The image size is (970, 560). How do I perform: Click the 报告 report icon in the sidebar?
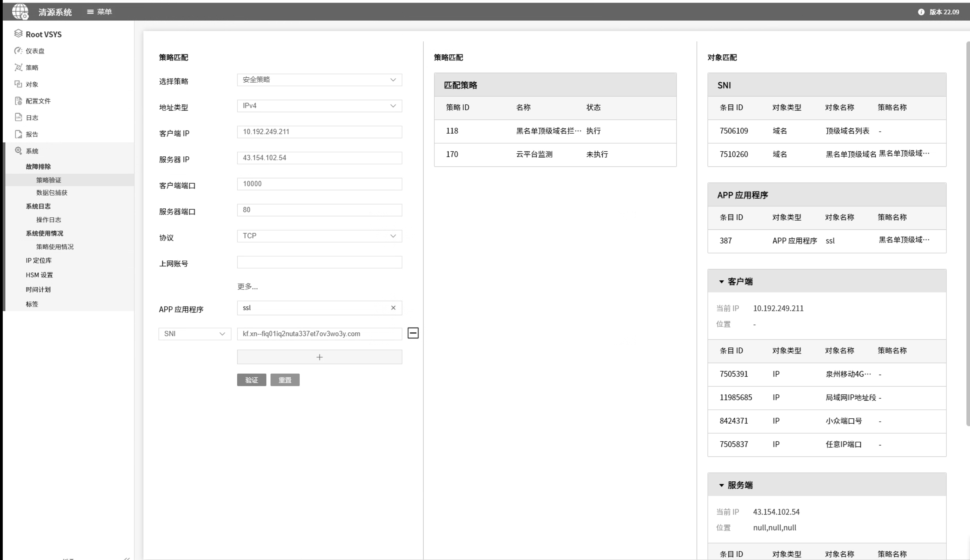click(18, 134)
